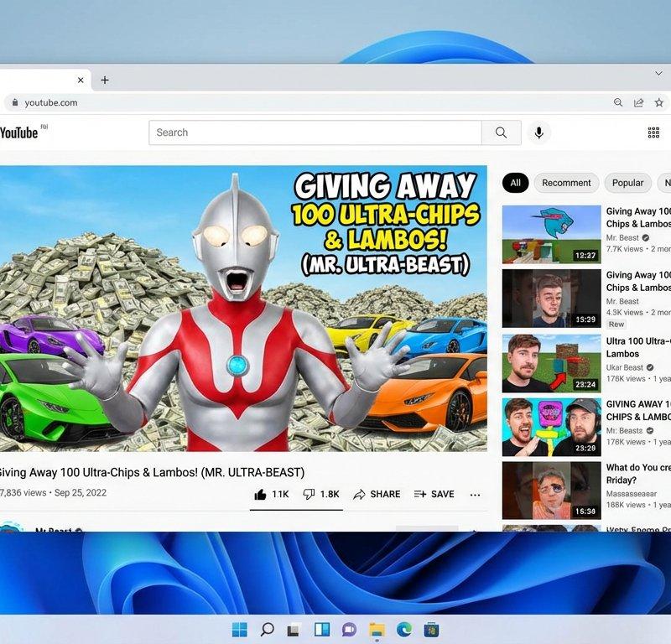
Task: Click the lock icon beside youtube.com
Action: [x=15, y=102]
